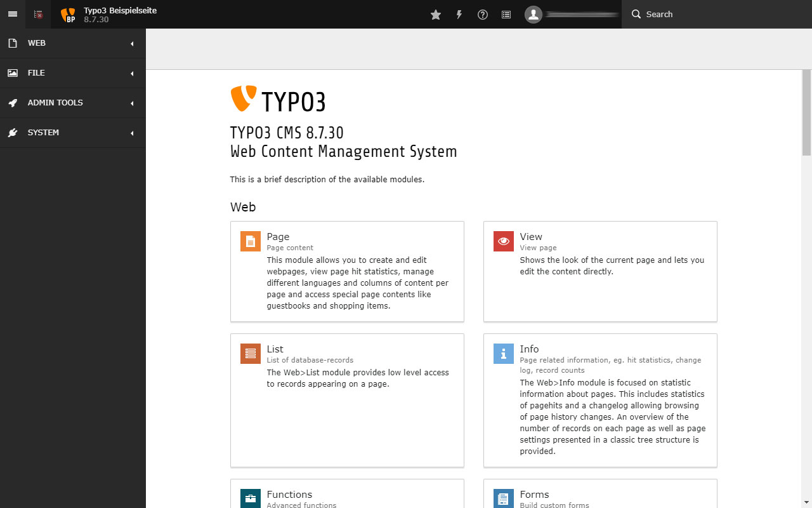Open the clear cache lightning icon
Viewport: 812px width, 508px height.
coord(459,14)
